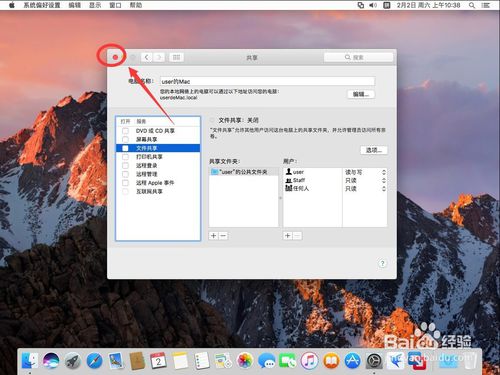
Task: Enable the 屏幕共享 checkbox
Action: (x=125, y=139)
